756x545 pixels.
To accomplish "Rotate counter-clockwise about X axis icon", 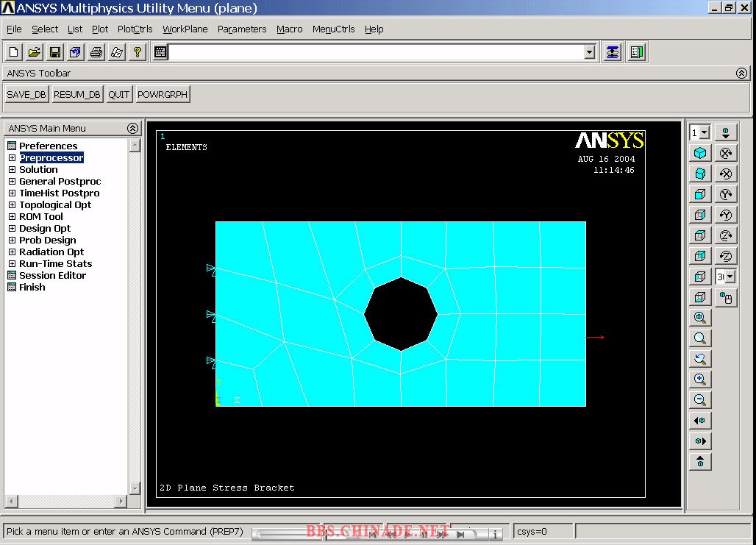I will (726, 174).
